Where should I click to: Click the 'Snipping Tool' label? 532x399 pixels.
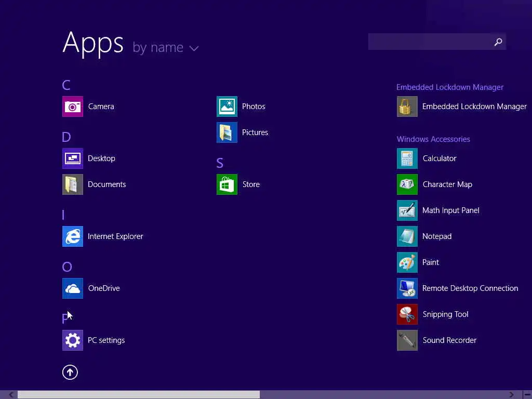(445, 314)
